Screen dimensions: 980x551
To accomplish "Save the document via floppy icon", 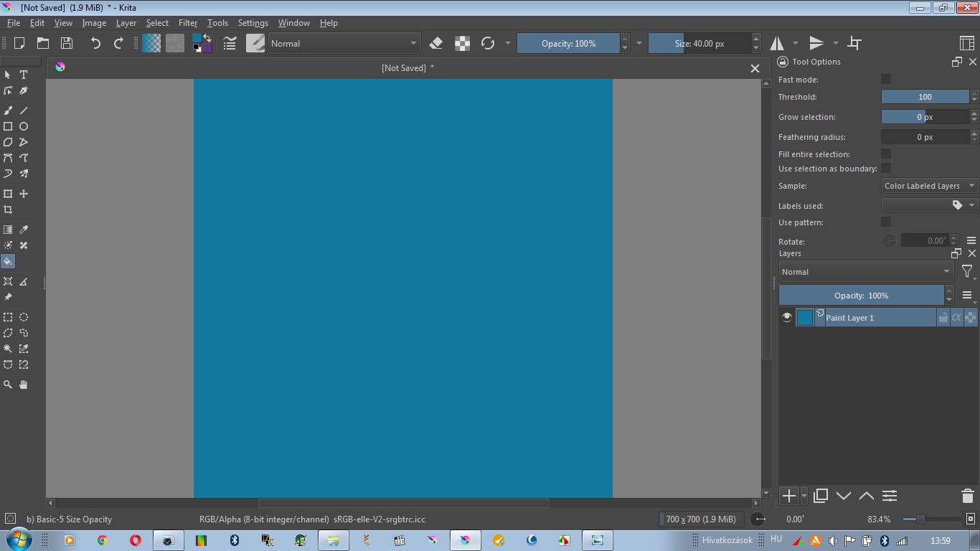I will point(66,43).
